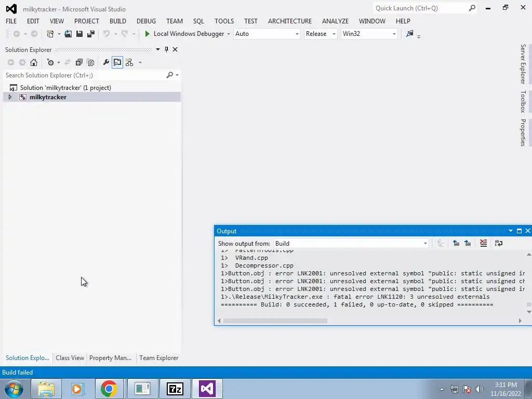Viewport: 532px width, 399px height.
Task: Click the Quick Launch search magnifier icon
Action: tap(472, 8)
